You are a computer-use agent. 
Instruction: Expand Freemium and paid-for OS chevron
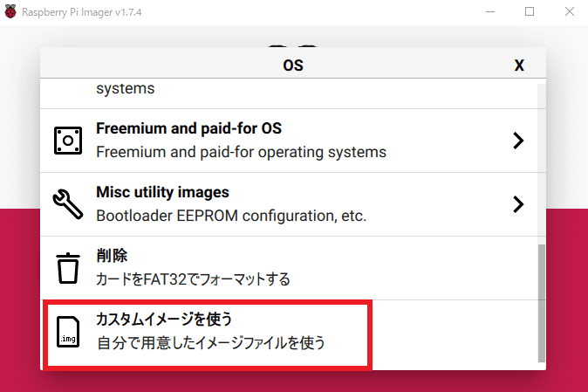(x=518, y=141)
